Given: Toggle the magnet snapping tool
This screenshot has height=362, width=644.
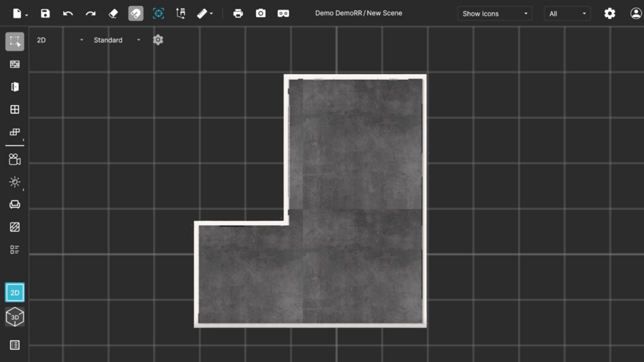Looking at the screenshot, I should [x=136, y=14].
